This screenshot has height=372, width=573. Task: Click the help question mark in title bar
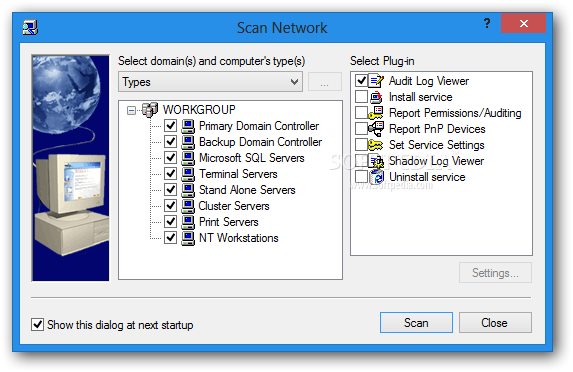point(487,23)
